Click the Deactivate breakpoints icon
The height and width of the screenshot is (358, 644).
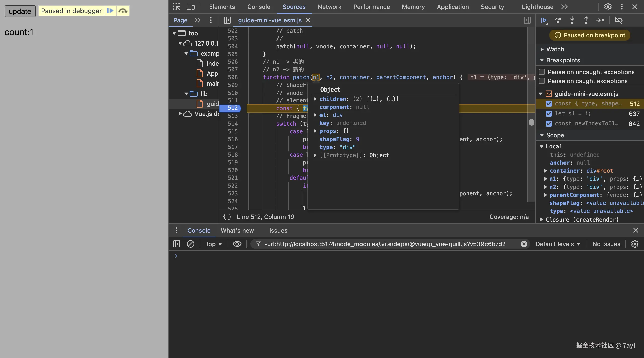[619, 20]
